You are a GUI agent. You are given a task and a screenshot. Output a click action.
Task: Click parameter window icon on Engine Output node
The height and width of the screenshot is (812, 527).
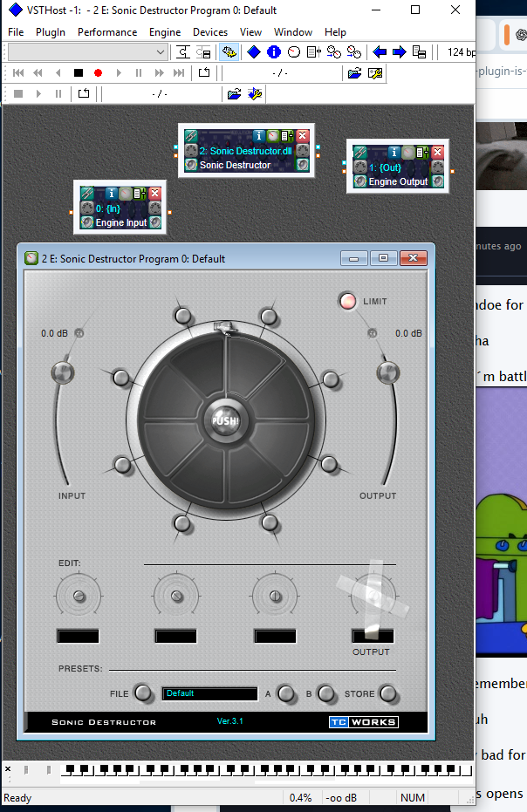[x=423, y=152]
